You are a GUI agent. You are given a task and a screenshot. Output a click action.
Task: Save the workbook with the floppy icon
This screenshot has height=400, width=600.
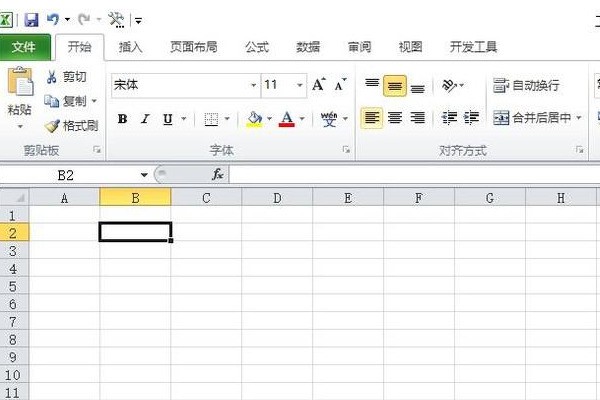coord(31,20)
